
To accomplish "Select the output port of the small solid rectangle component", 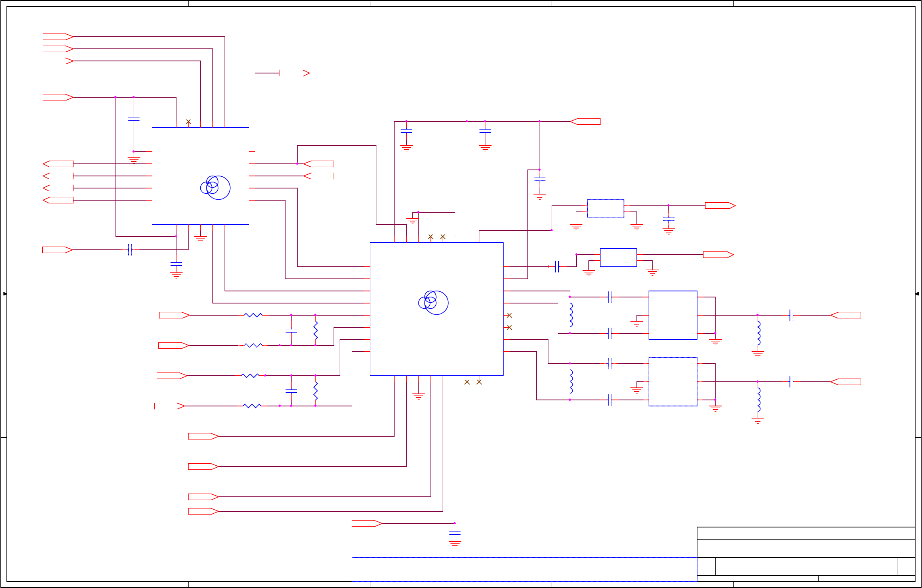I will point(718,255).
